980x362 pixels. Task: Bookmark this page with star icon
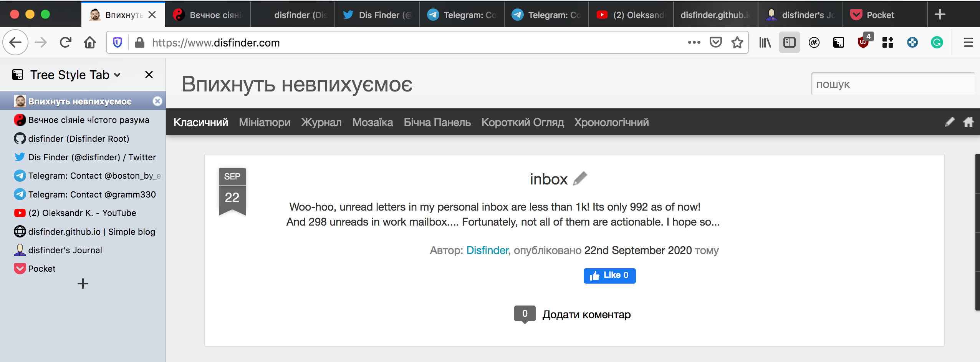pos(737,42)
